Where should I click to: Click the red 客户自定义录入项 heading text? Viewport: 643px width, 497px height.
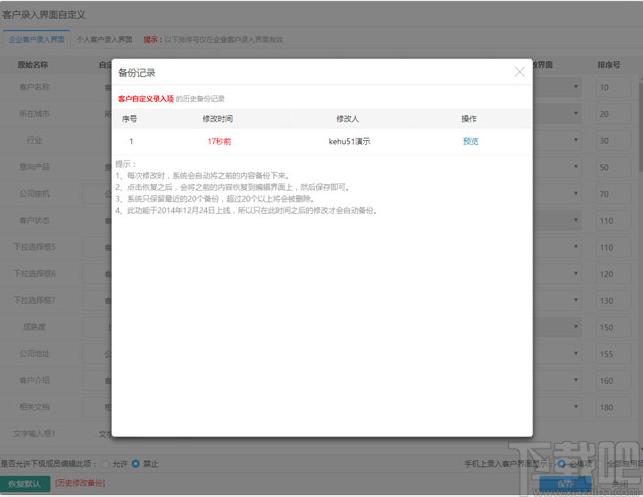coord(146,99)
